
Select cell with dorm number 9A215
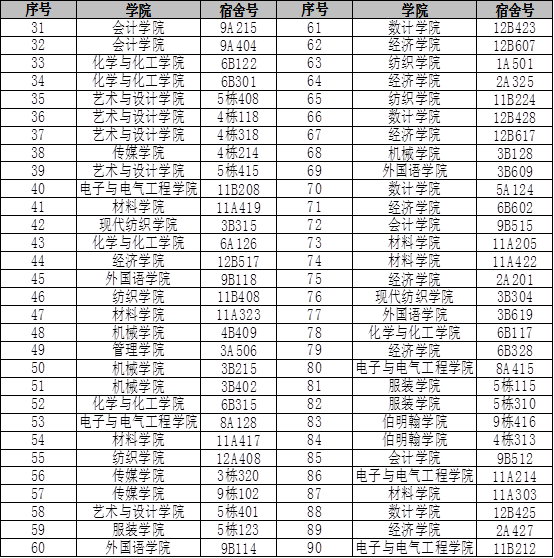click(238, 28)
